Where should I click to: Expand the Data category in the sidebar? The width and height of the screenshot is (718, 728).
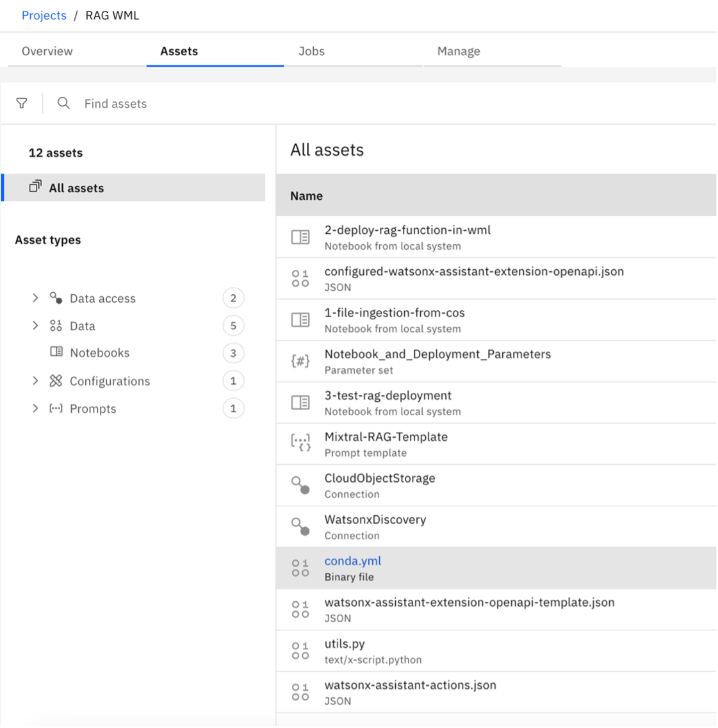(36, 326)
